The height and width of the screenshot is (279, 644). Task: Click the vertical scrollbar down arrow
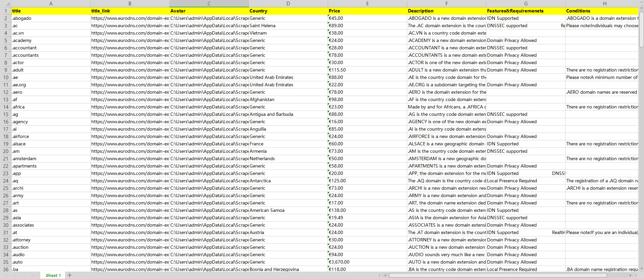(641, 269)
